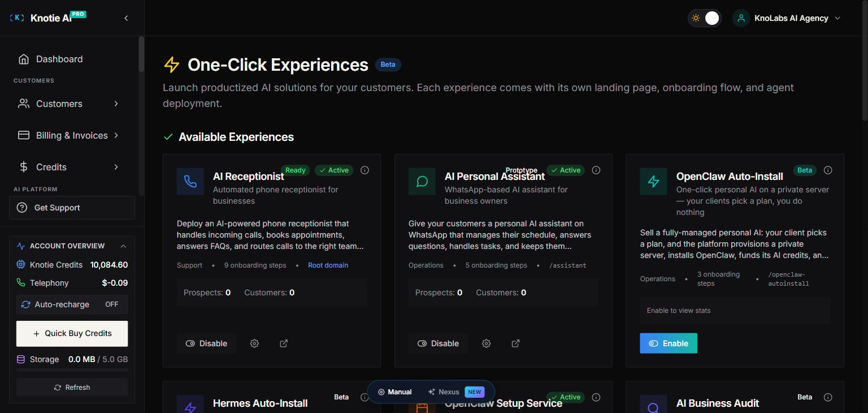Open AI Receptionist external link icon

(x=284, y=343)
